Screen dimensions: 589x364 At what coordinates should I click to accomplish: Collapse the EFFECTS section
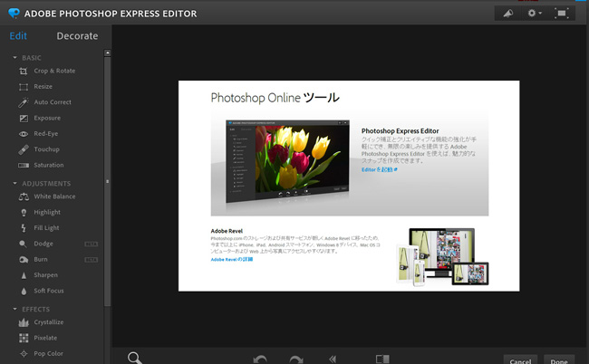15,309
